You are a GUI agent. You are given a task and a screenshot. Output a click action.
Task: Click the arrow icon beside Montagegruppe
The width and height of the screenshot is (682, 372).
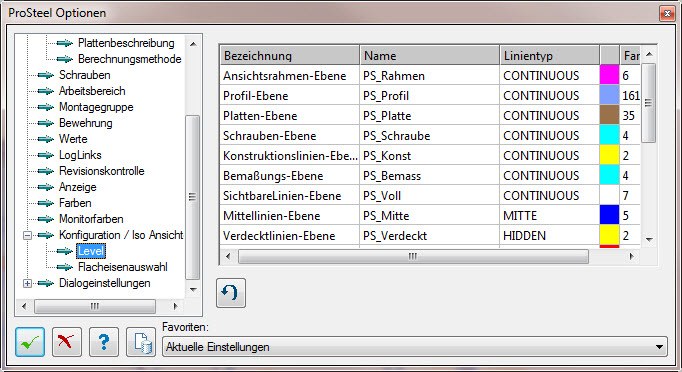46,107
